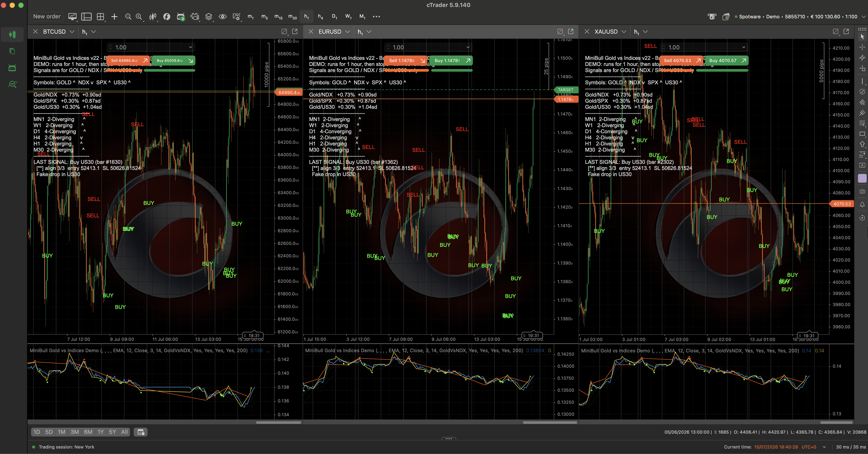This screenshot has width=868, height=454.
Task: Select the text label tool
Action: click(x=862, y=165)
